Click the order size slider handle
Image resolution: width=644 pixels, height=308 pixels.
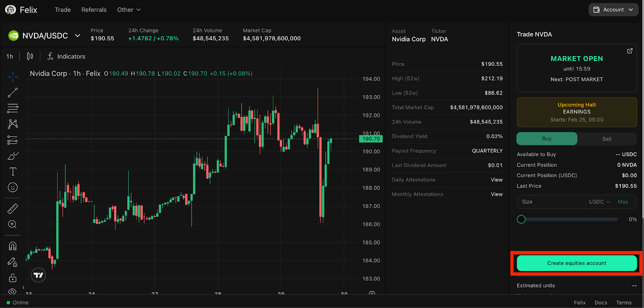point(521,219)
